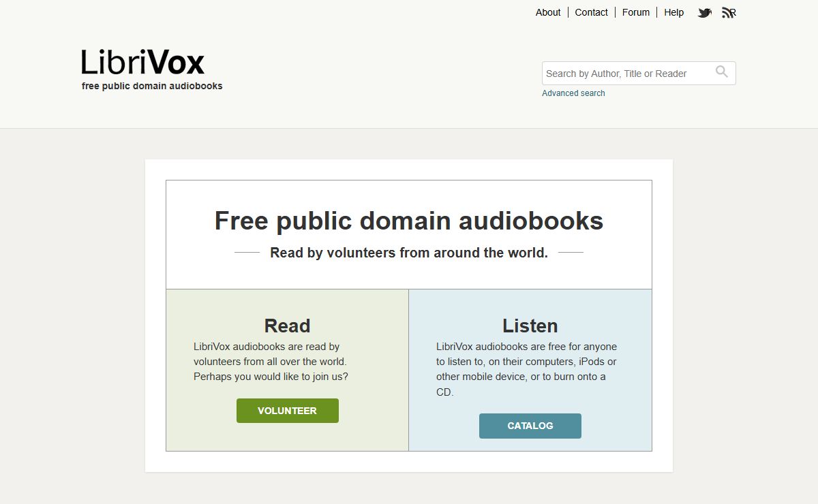Image resolution: width=818 pixels, height=504 pixels.
Task: Click the LibriVox logo
Action: click(142, 62)
